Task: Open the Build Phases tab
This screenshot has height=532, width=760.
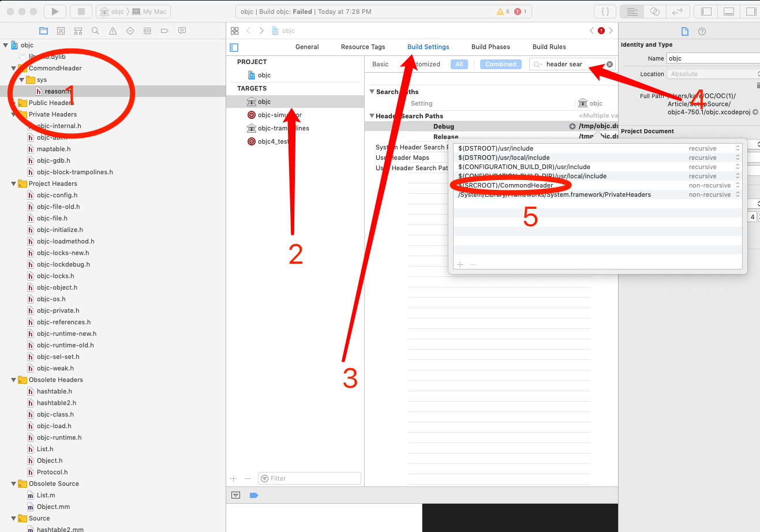Action: 491,47
